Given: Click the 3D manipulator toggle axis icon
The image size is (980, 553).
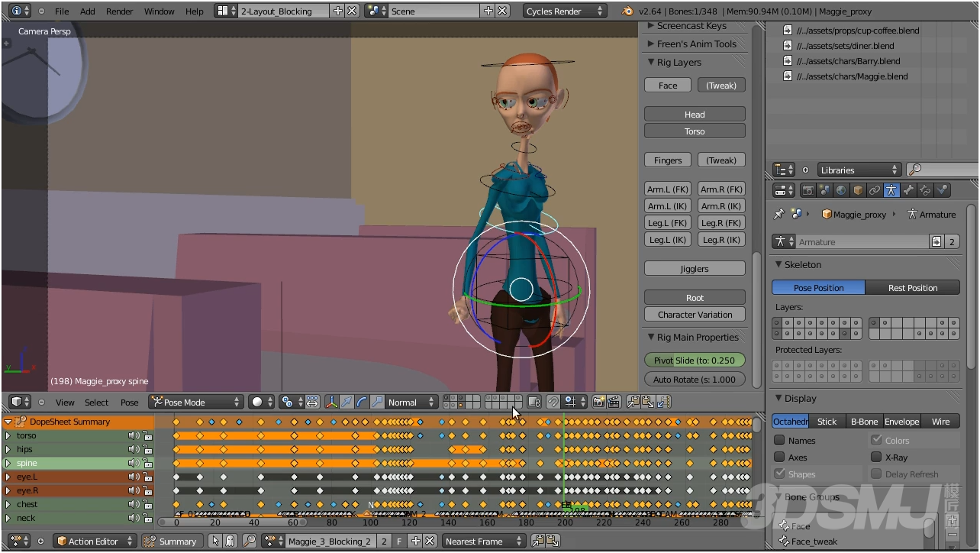Looking at the screenshot, I should 332,402.
